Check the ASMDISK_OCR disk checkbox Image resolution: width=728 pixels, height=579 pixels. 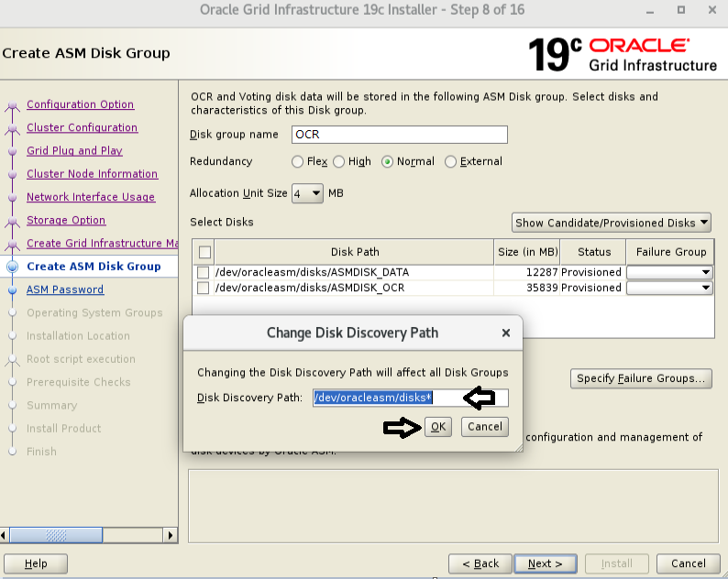204,288
